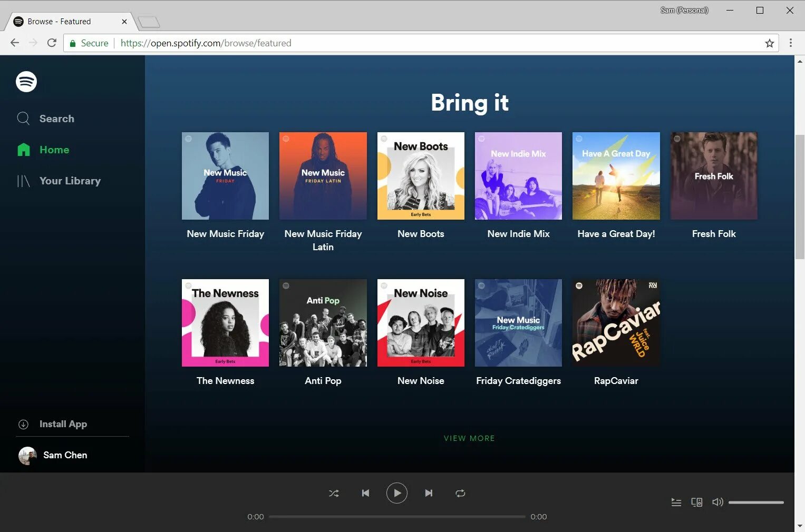Screen dimensions: 805x532
Task: Click the Anti Pop title text
Action: click(x=323, y=381)
